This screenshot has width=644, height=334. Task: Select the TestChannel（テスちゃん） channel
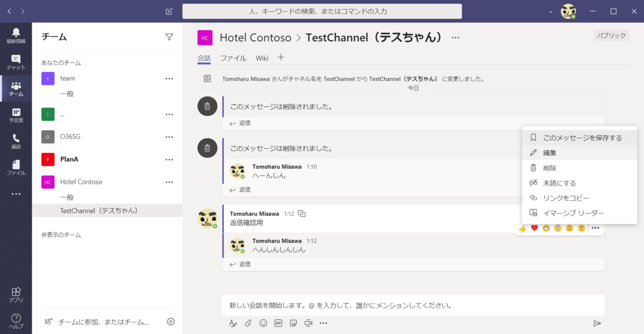[x=107, y=210]
